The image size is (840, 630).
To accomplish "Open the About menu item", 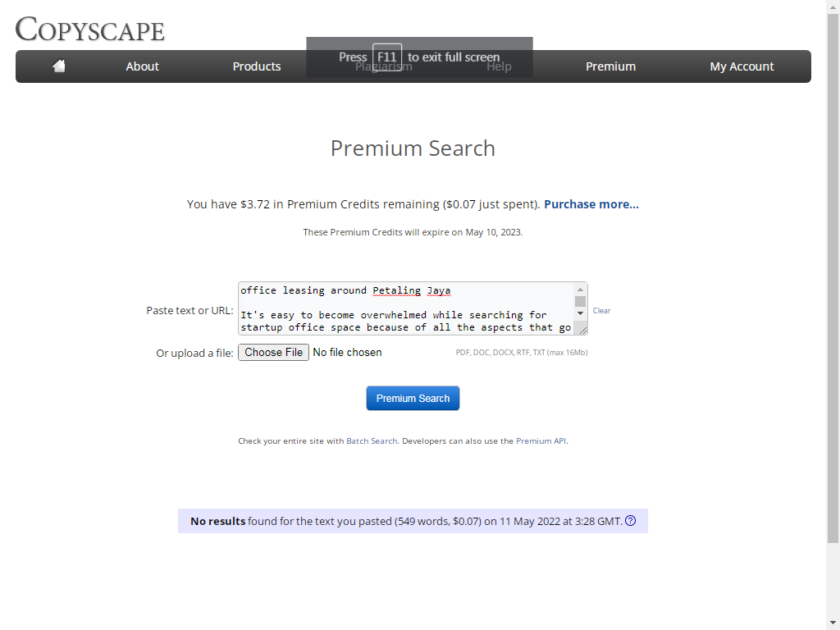I will 142,66.
